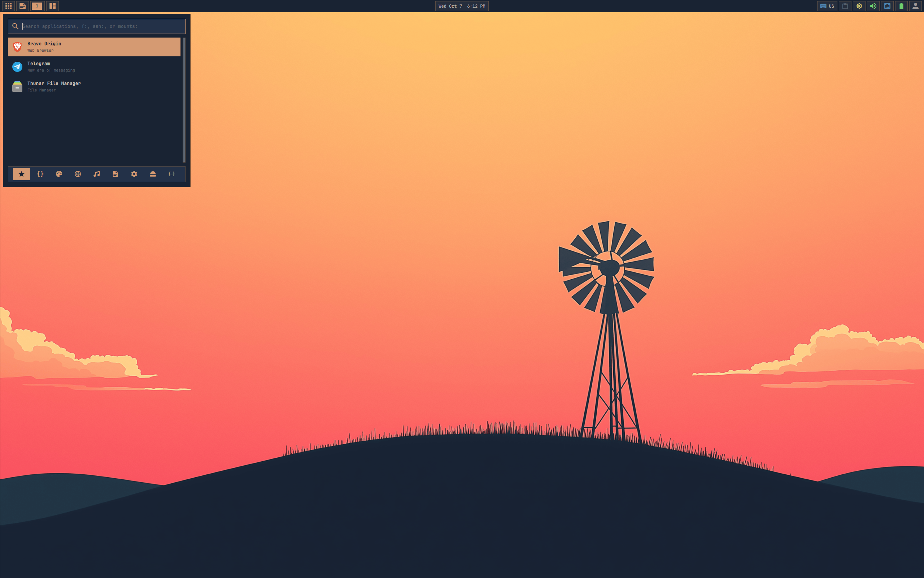Open the clipboard manager icon
Image resolution: width=924 pixels, height=578 pixels.
[x=845, y=6]
